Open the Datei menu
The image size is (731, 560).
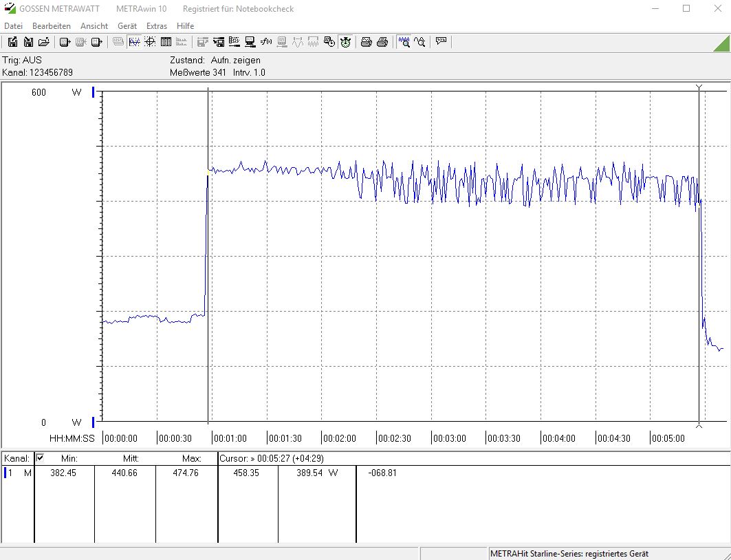(14, 26)
